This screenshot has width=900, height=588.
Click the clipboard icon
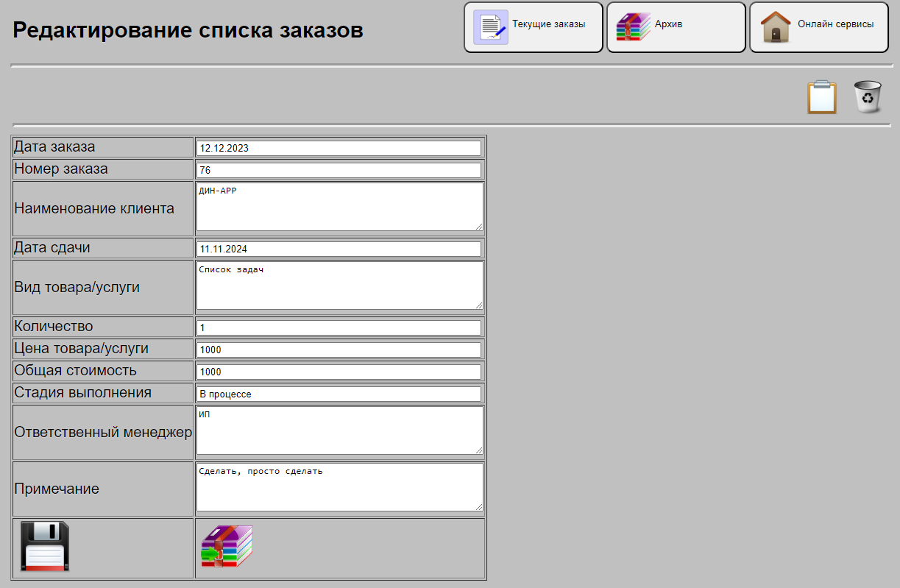(821, 97)
